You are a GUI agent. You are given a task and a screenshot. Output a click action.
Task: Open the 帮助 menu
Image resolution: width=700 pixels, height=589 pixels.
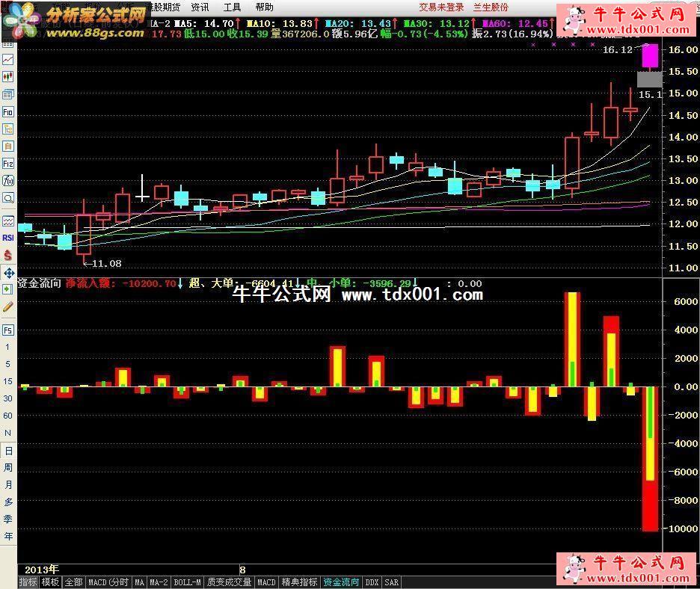click(264, 7)
